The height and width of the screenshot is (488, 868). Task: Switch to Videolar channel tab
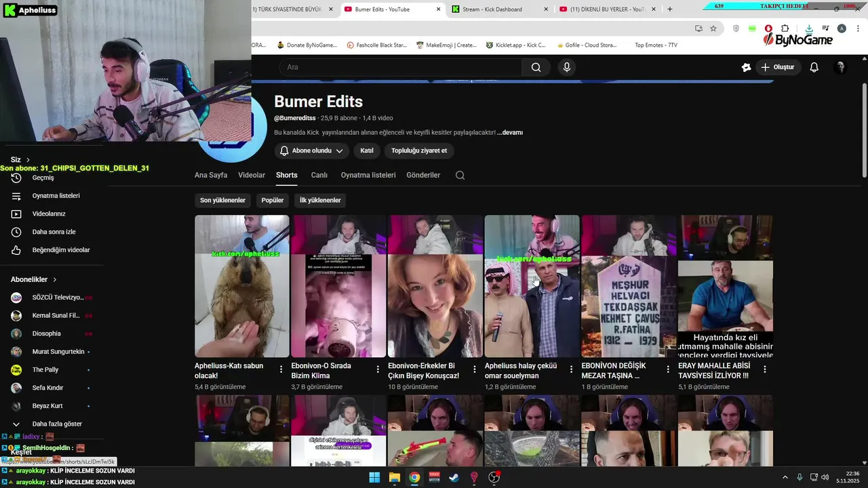pos(252,175)
